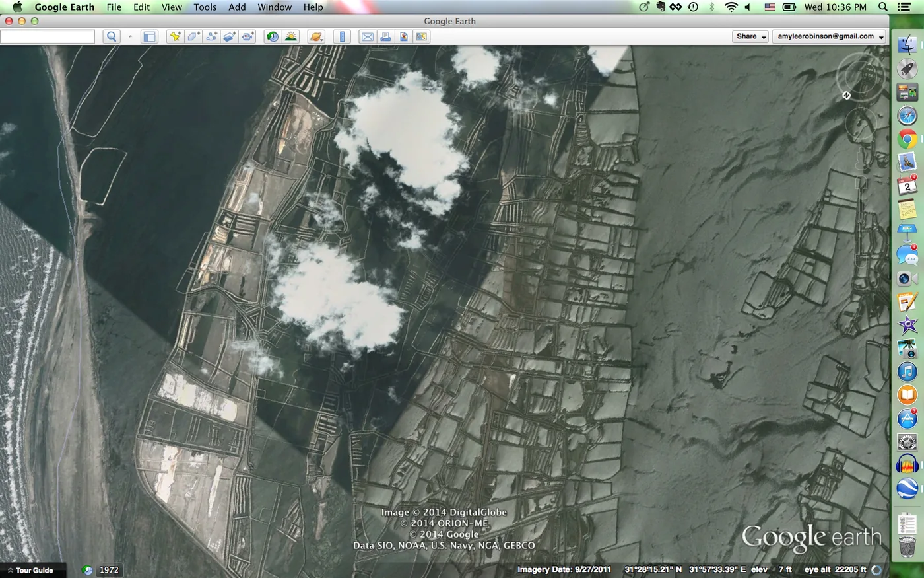
Task: Open Spotlight search in the menu bar
Action: pyautogui.click(x=883, y=7)
